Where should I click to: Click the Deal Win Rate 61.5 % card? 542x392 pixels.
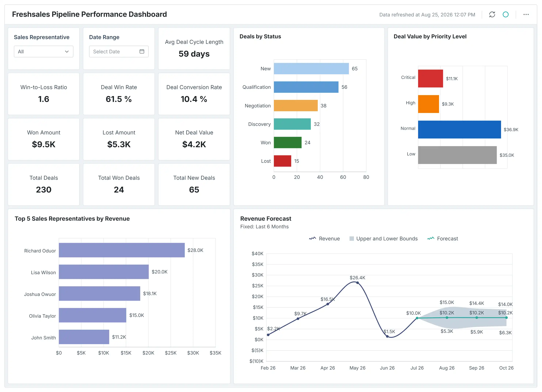[119, 94]
